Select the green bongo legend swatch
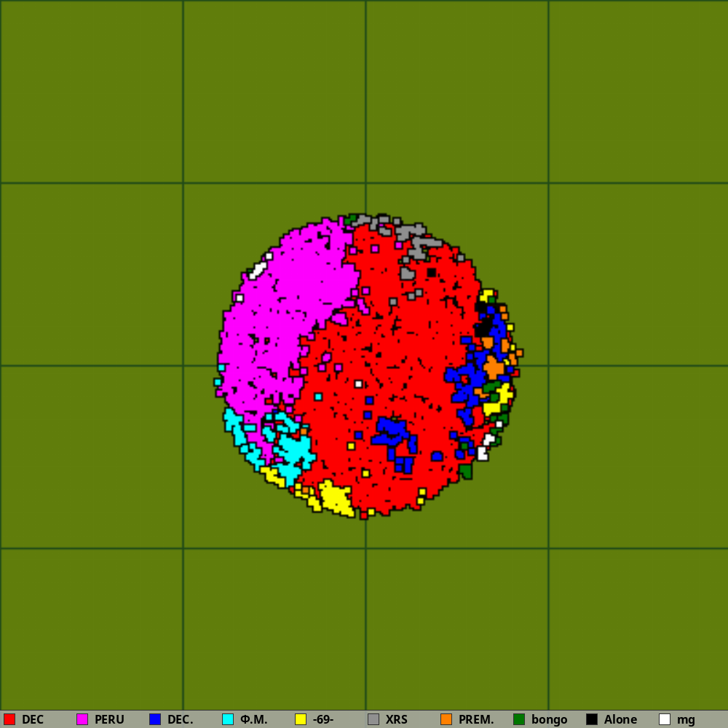This screenshot has height=728, width=728. click(x=519, y=719)
